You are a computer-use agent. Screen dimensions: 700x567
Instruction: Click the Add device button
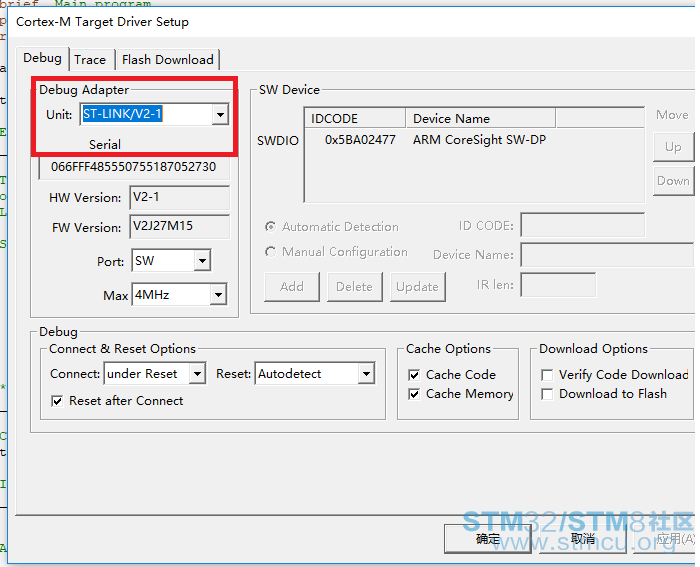click(292, 287)
